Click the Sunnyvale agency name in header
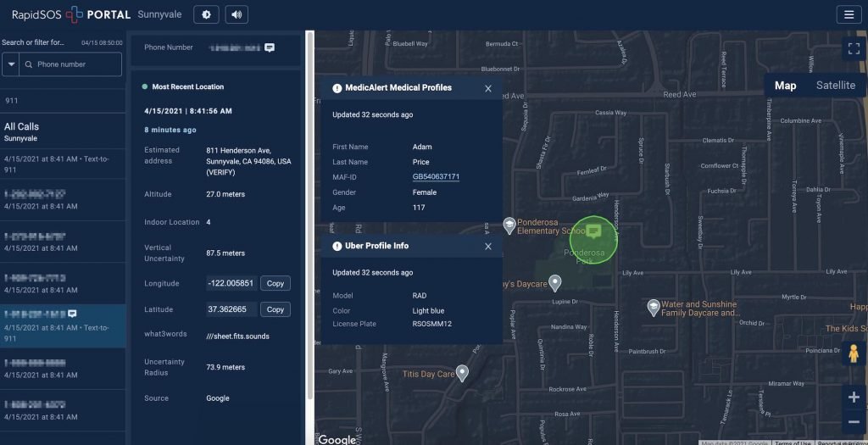The image size is (868, 445). 159,14
